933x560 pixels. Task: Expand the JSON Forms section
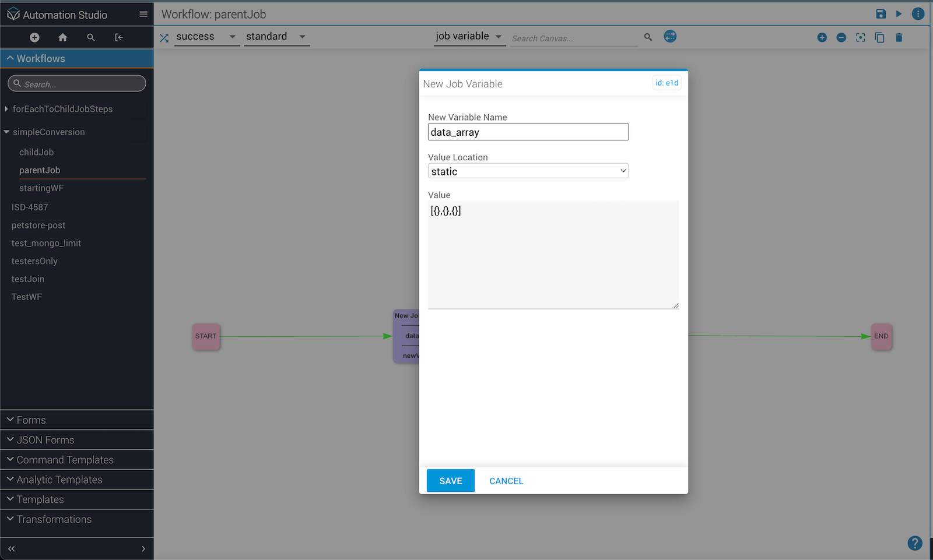click(45, 440)
